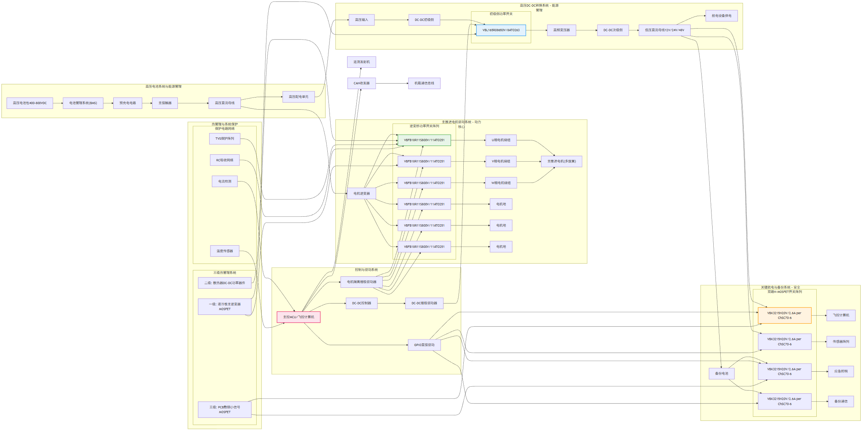The height and width of the screenshot is (434, 868).
Task: Click the 主推进电机(多旋翼) node
Action: point(562,161)
